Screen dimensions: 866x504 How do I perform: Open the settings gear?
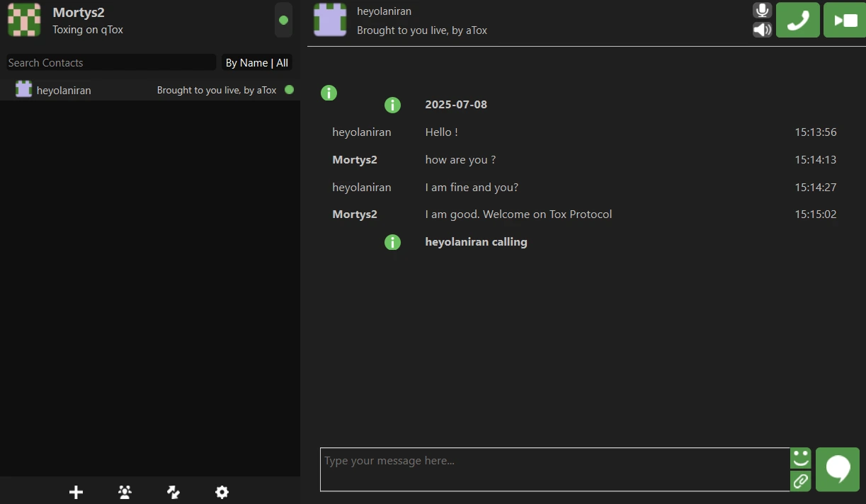(222, 492)
